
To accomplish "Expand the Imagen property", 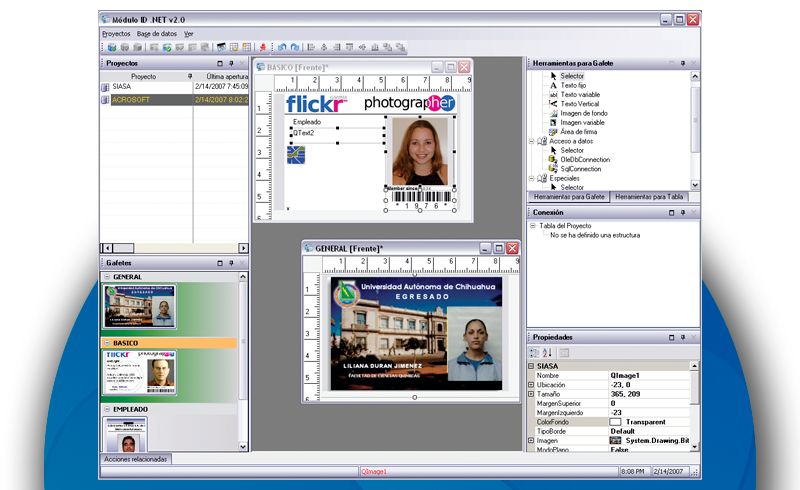I will (531, 440).
